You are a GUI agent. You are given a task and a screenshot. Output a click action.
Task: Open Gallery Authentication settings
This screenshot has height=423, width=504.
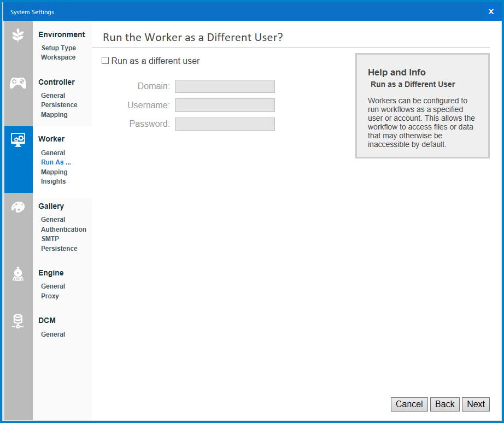click(x=63, y=229)
